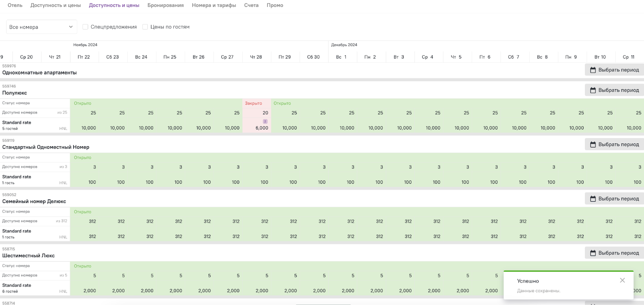Click the Ср 20 date header
Image resolution: width=644 pixels, height=305 pixels.
click(27, 57)
